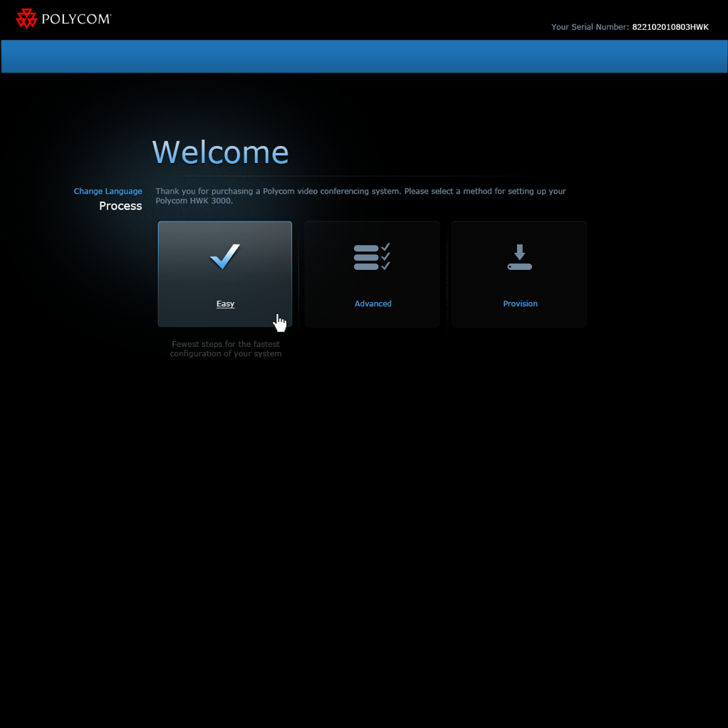Click the serial number 822102010803HWK
The height and width of the screenshot is (728, 728).
(x=670, y=27)
